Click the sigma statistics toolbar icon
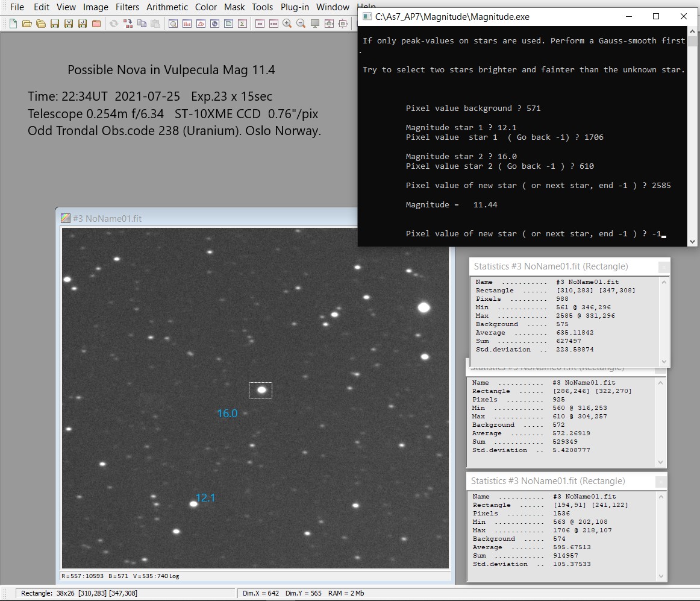Viewport: 700px width, 601px height. [242, 24]
